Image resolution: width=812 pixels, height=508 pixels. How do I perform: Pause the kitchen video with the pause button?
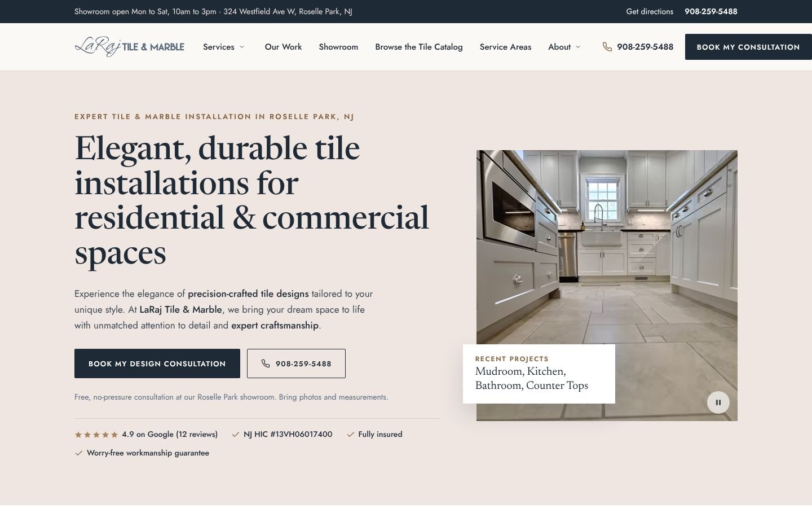[x=718, y=402]
